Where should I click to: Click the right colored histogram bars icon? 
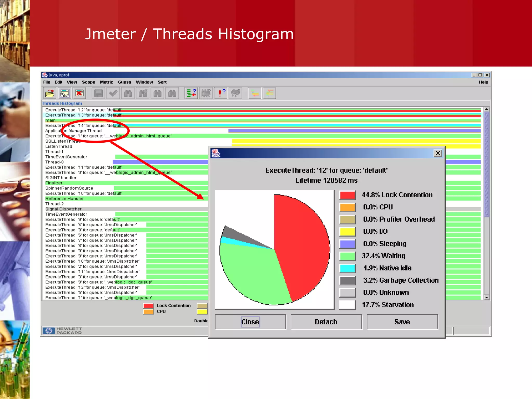[270, 93]
